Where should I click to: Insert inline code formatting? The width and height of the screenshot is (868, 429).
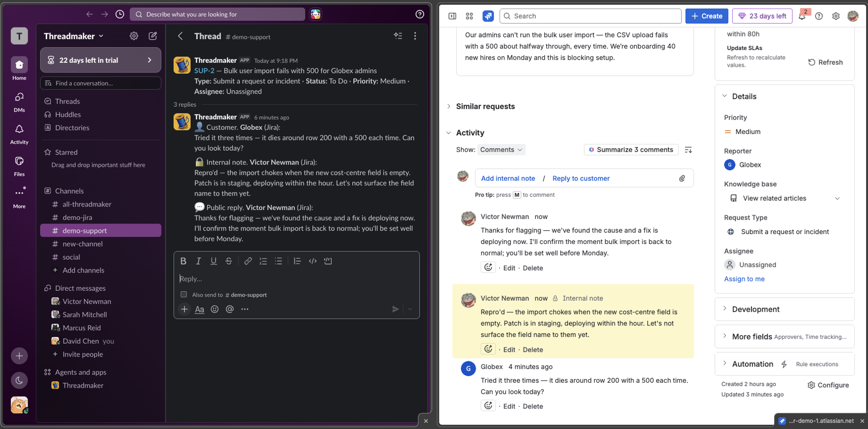313,261
